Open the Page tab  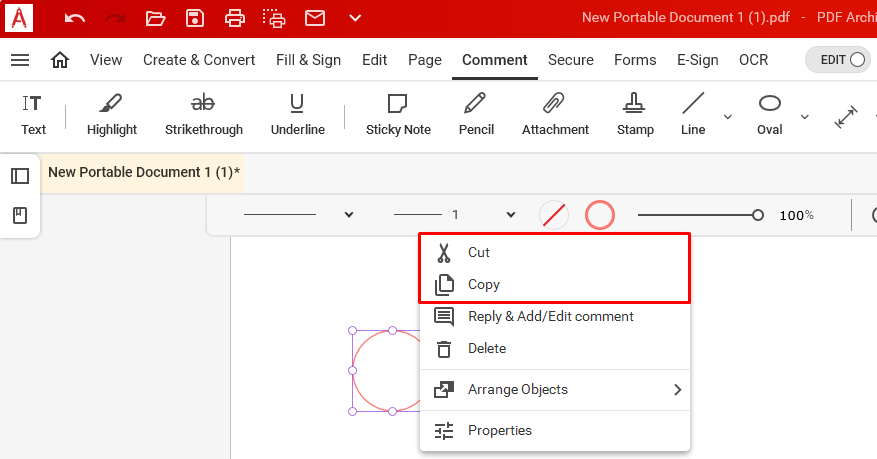tap(425, 60)
